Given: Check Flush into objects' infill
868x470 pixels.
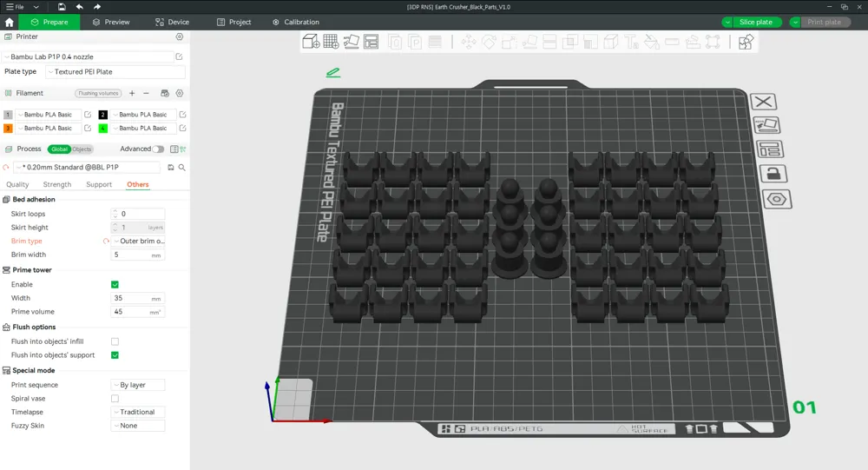Looking at the screenshot, I should [115, 341].
